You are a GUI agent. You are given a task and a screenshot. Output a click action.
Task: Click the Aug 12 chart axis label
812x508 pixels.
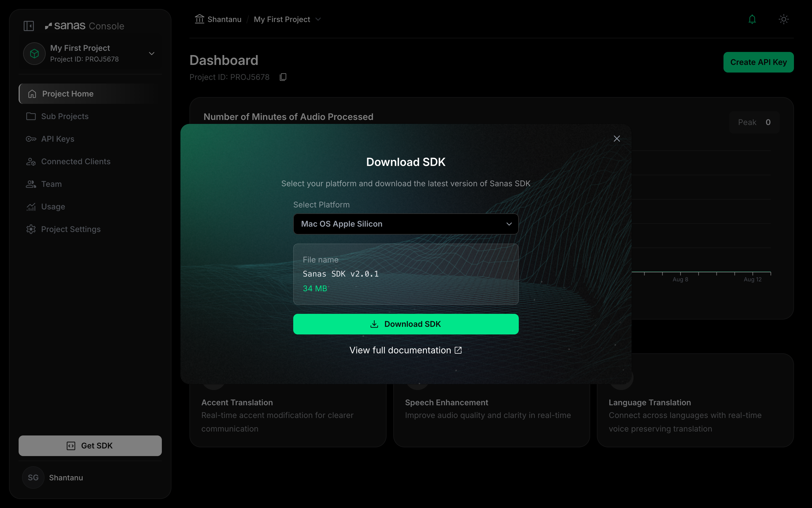tap(752, 279)
